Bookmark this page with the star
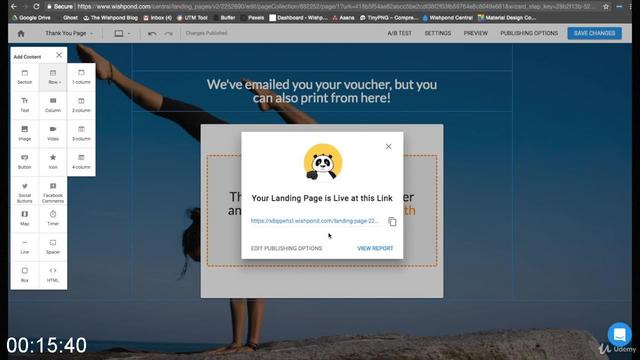 coord(606,7)
